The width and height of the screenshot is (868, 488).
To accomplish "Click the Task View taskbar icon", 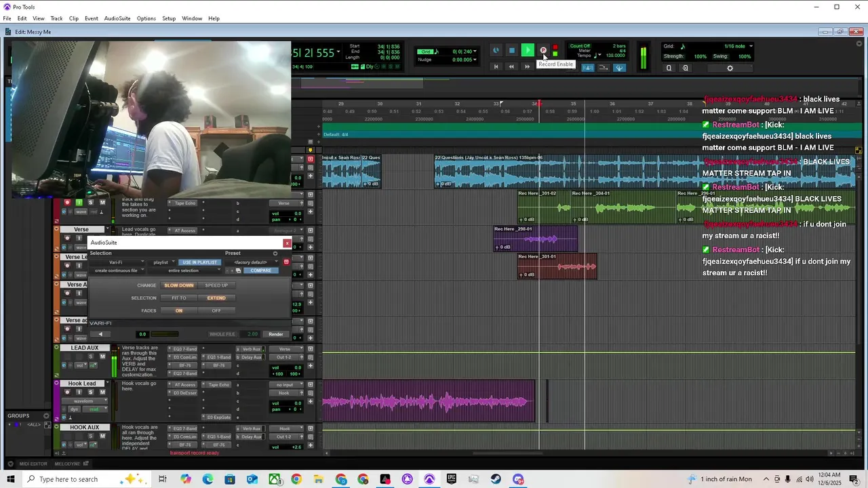I will point(163,479).
